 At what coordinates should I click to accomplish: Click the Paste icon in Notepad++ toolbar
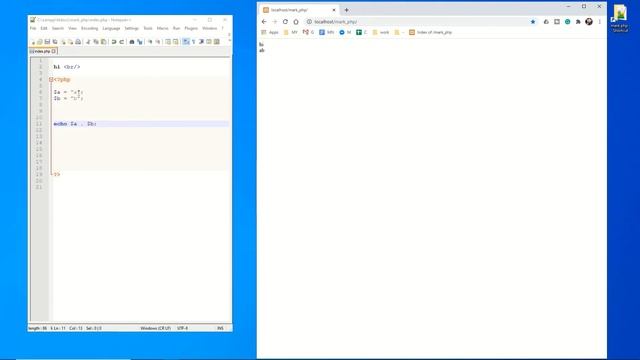[103, 42]
